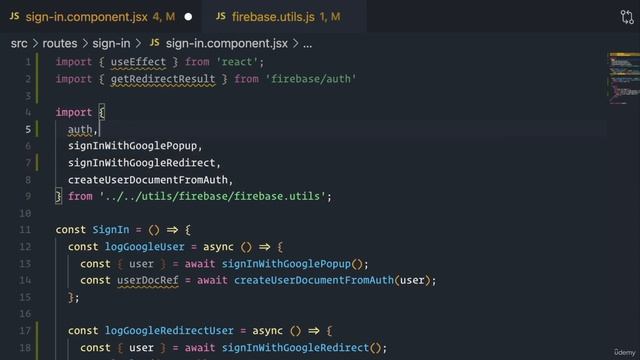Open 'routes' breadcrumb

[60, 43]
